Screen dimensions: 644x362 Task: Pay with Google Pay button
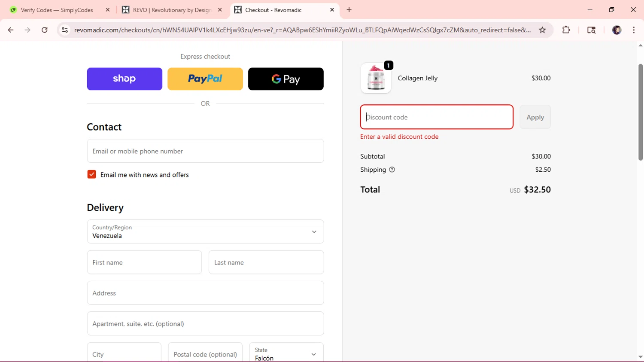[286, 79]
